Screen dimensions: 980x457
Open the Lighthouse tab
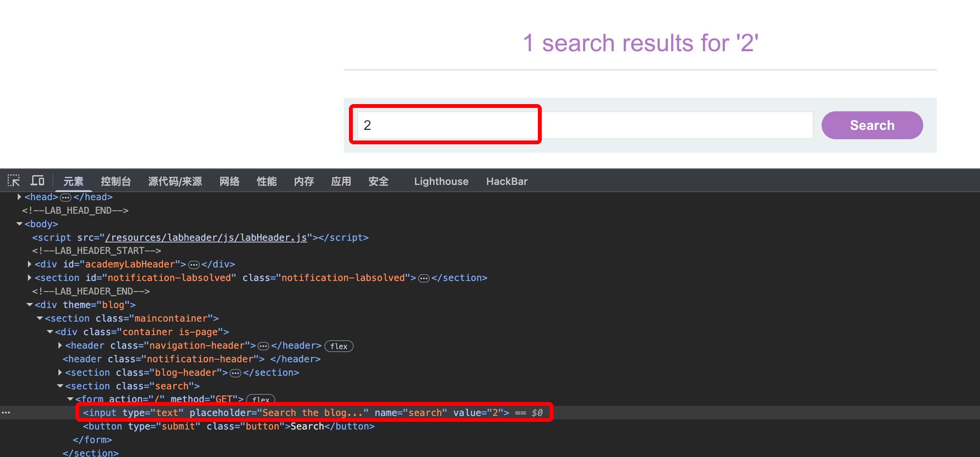[441, 182]
